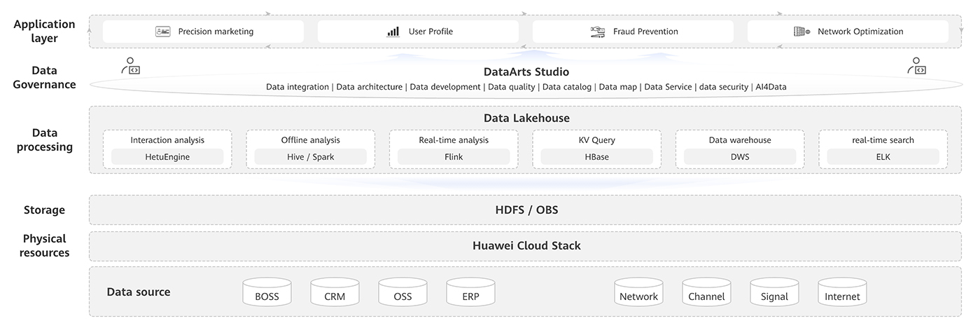
Task: Select the Network data source cylinder
Action: coord(638,292)
